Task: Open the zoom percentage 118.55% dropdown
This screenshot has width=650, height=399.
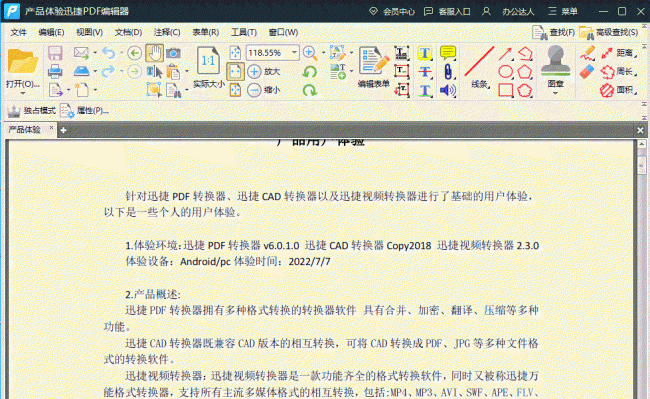Action: click(x=294, y=53)
